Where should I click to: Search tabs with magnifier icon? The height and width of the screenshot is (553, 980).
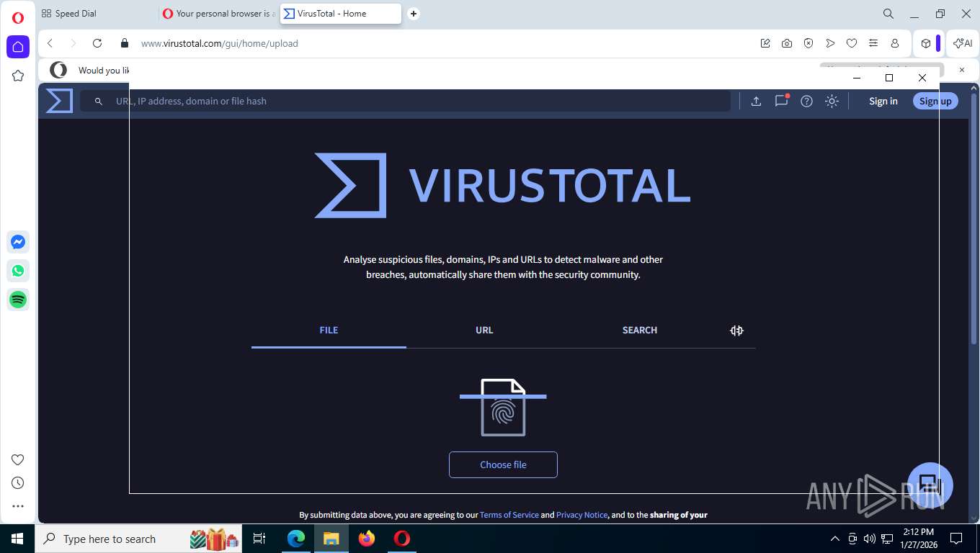[x=888, y=14]
